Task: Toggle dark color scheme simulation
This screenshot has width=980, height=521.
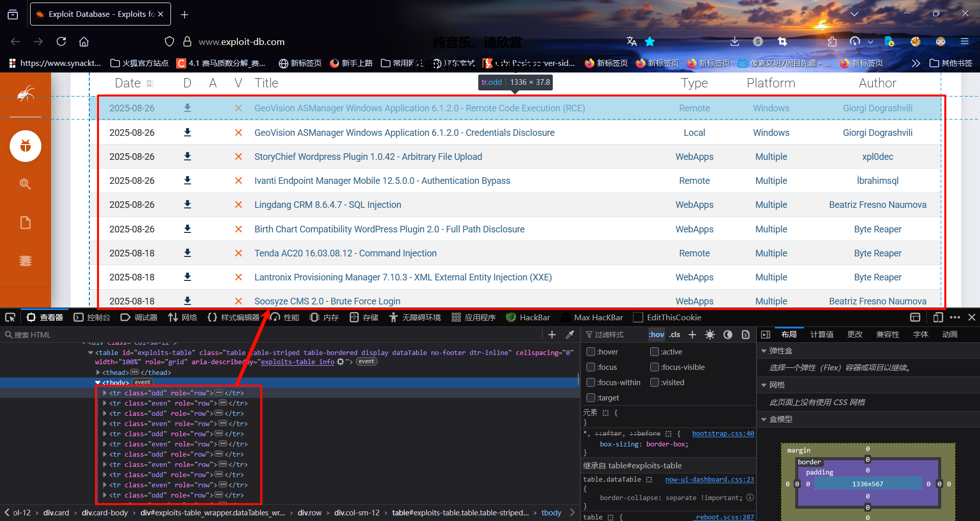Action: pos(728,335)
